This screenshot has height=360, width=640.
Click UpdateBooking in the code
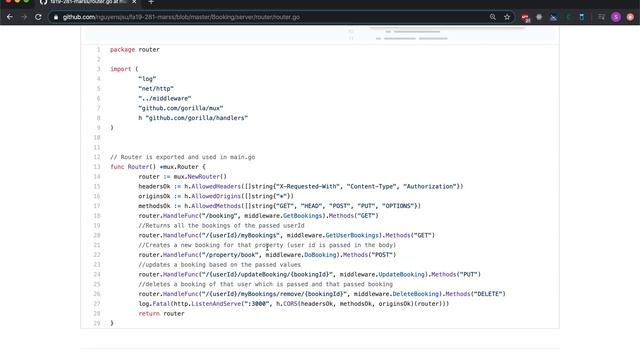402,275
